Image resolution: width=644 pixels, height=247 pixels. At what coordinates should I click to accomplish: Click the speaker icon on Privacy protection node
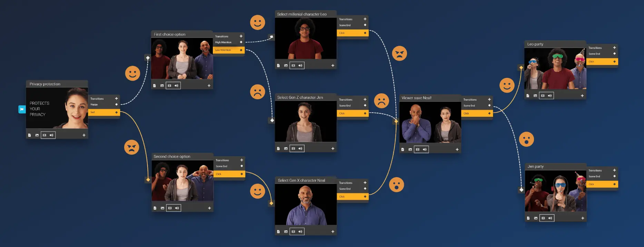click(x=51, y=135)
